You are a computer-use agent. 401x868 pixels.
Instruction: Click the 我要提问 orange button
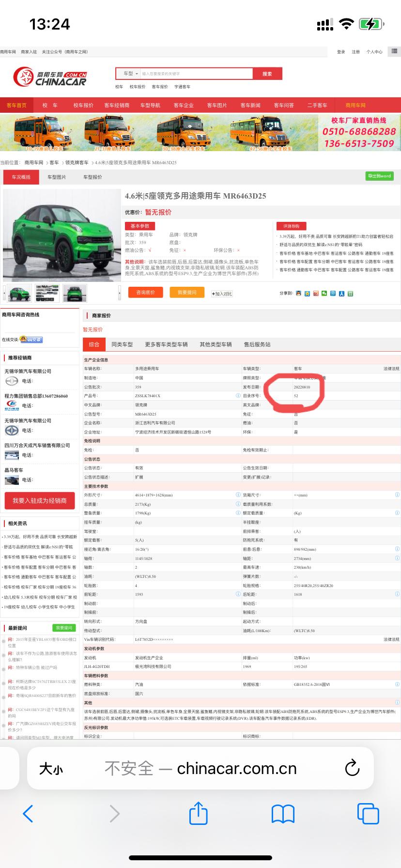(187, 293)
